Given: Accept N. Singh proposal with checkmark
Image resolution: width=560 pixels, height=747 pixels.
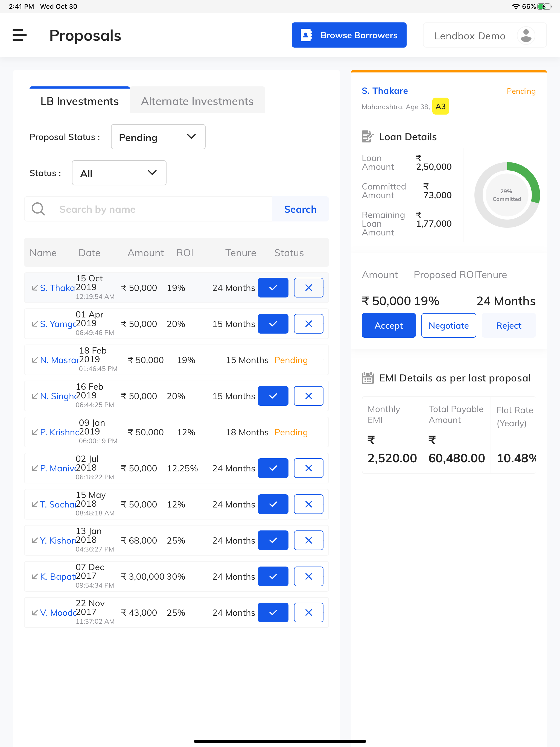Looking at the screenshot, I should [273, 396].
